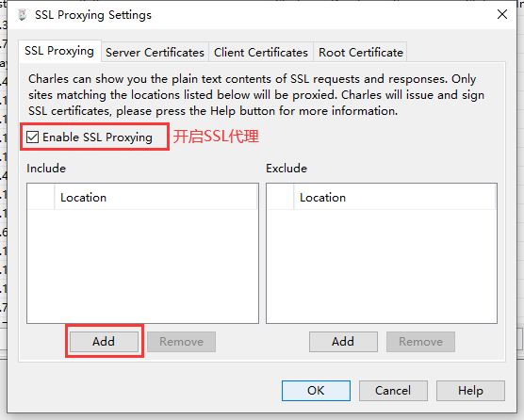Viewport: 524px width, 420px height.
Task: Click the empty Include locations list area
Action: click(142, 266)
